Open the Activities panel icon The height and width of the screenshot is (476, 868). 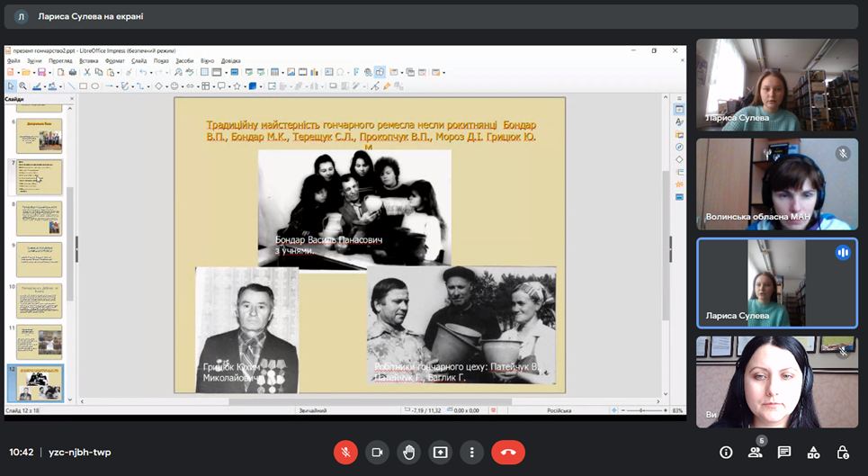[x=813, y=452]
